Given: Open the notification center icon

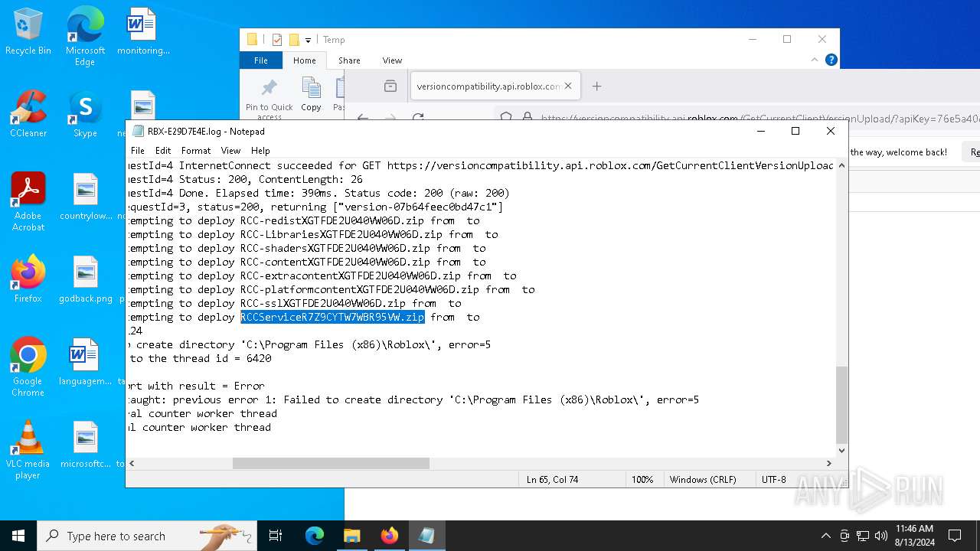Looking at the screenshot, I should (x=955, y=536).
